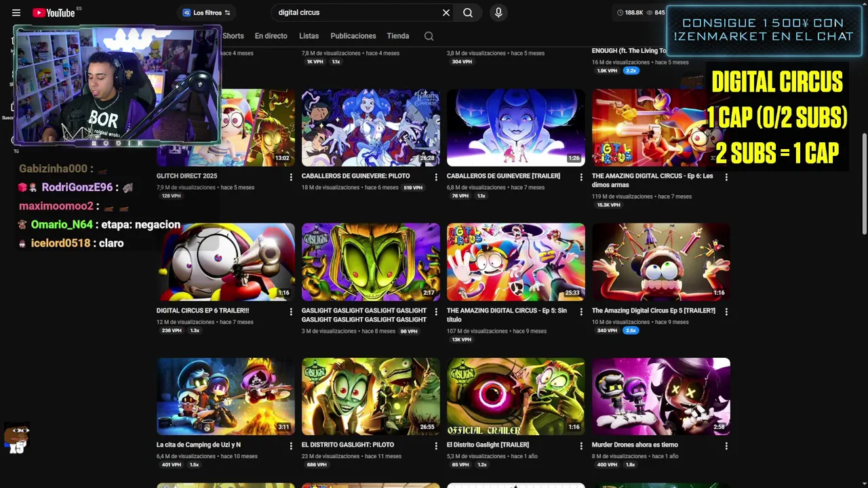Open options for GASLIGHT GASLIGHT video
Image resolution: width=868 pixels, height=488 pixels.
(x=436, y=312)
